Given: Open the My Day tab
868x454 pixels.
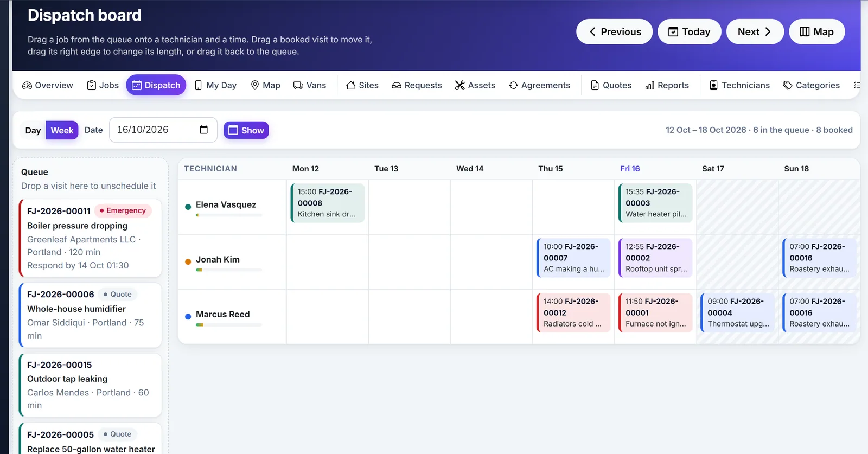Looking at the screenshot, I should click(215, 85).
